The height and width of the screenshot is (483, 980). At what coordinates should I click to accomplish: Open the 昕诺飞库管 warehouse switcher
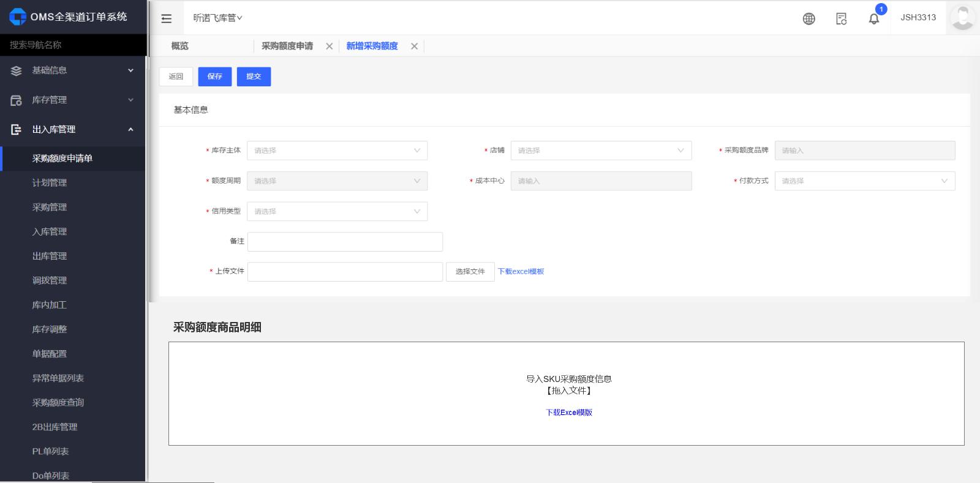218,18
